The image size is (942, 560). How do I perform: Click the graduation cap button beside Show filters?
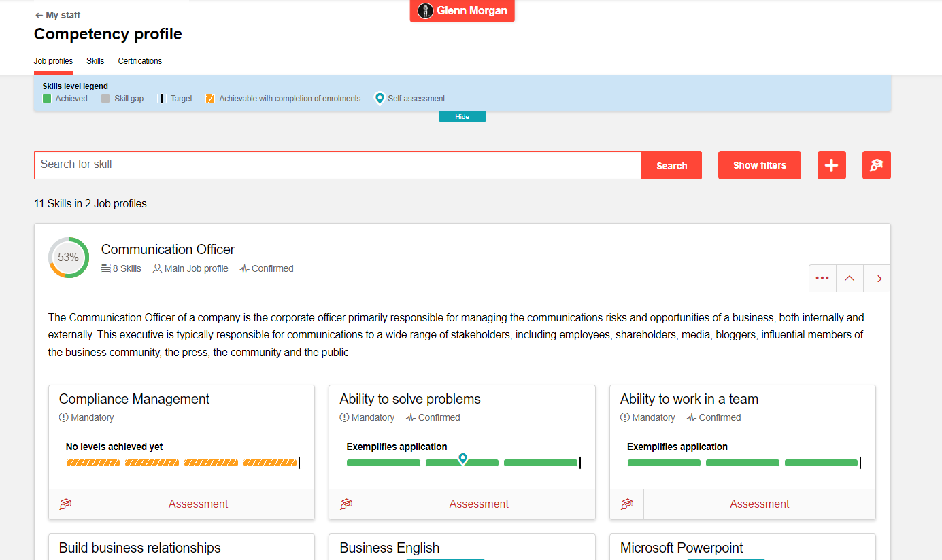tap(876, 165)
